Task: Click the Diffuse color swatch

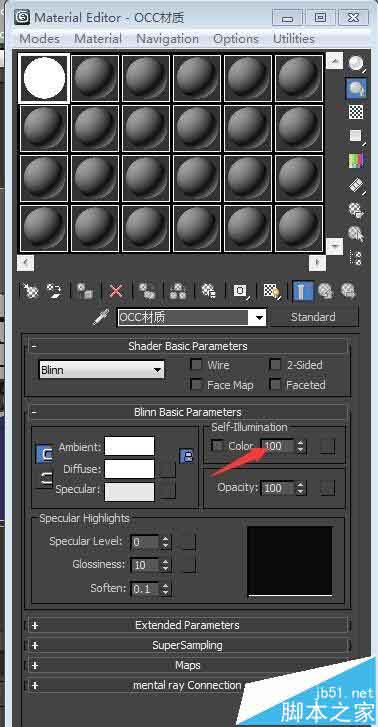Action: click(x=129, y=469)
